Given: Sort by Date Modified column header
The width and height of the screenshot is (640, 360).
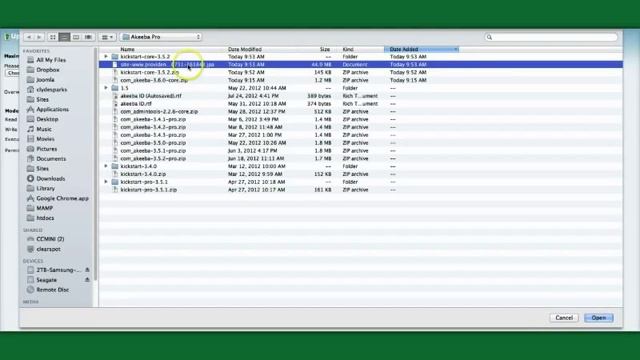Looking at the screenshot, I should coord(245,49).
